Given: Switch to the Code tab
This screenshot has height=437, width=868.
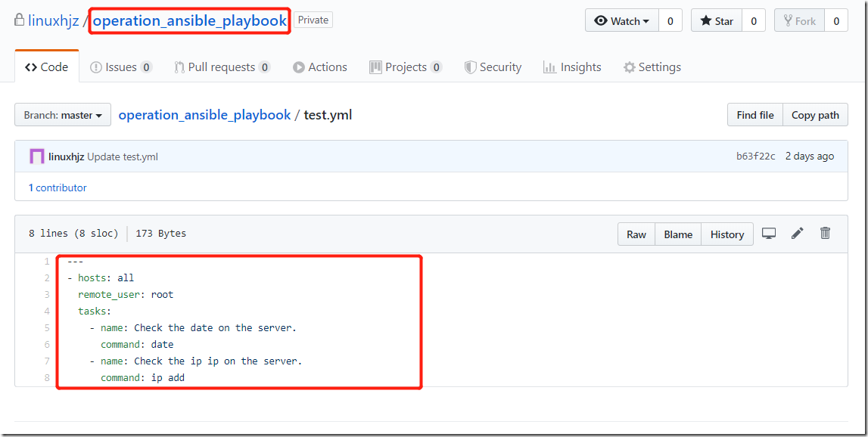Looking at the screenshot, I should pyautogui.click(x=47, y=67).
